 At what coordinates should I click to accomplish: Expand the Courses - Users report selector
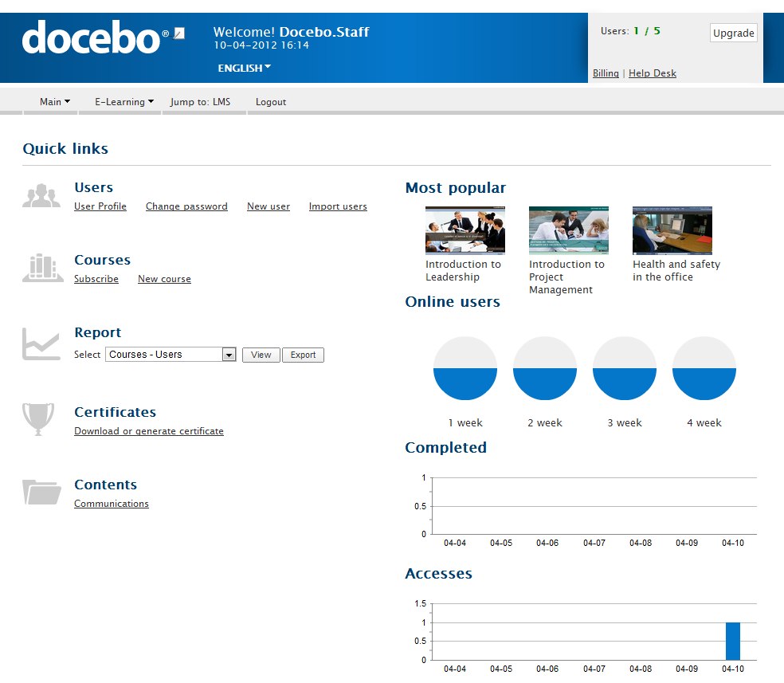point(229,355)
